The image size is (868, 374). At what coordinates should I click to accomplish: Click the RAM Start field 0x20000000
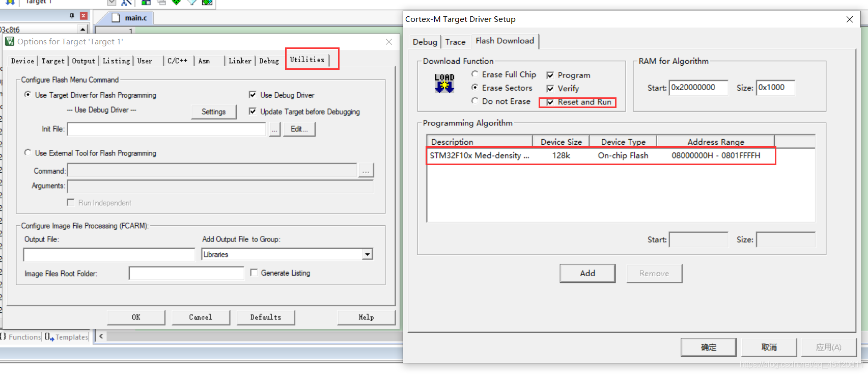pyautogui.click(x=698, y=88)
